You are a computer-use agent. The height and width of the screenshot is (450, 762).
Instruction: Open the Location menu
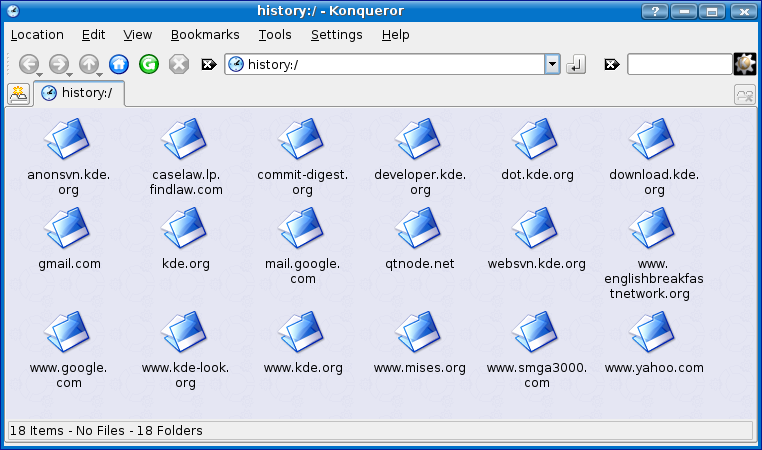(x=37, y=35)
